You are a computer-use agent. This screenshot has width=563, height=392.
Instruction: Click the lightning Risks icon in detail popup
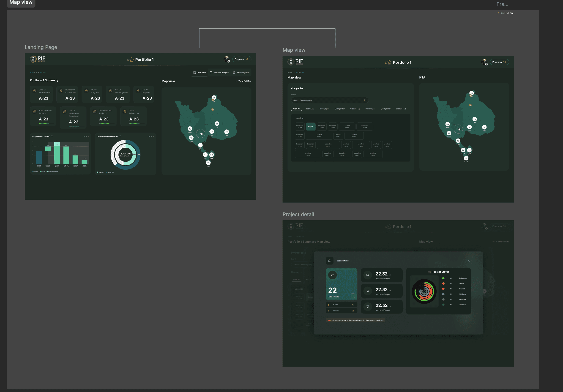click(329, 305)
